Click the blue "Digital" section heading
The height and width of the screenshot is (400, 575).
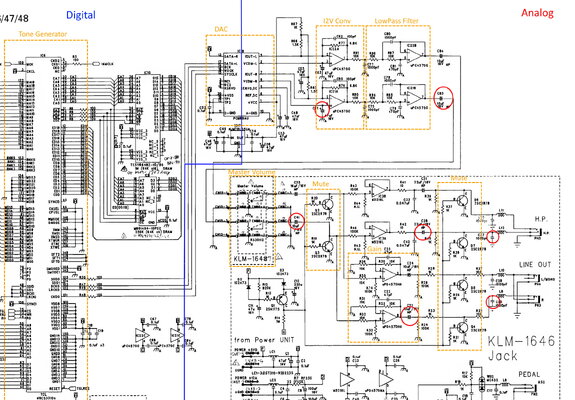tap(81, 15)
